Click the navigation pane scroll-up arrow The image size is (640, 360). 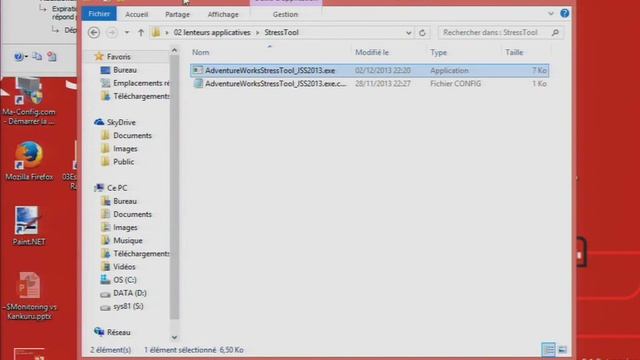[174, 51]
